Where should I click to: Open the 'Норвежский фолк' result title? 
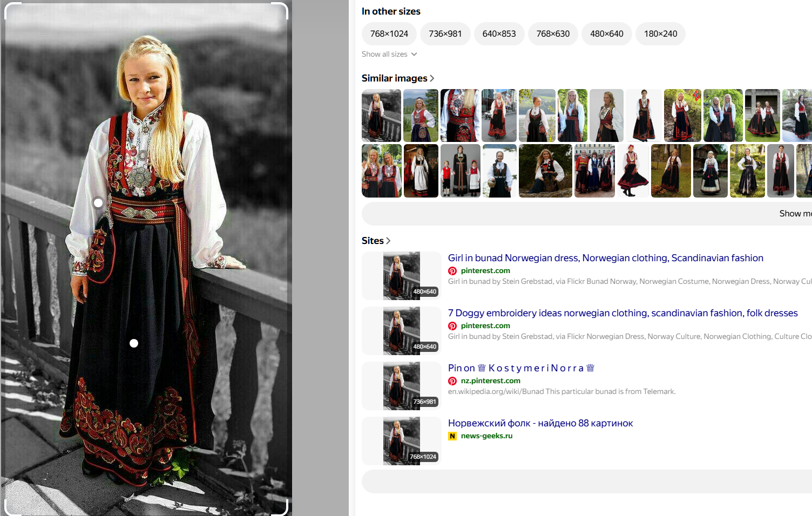click(x=540, y=423)
